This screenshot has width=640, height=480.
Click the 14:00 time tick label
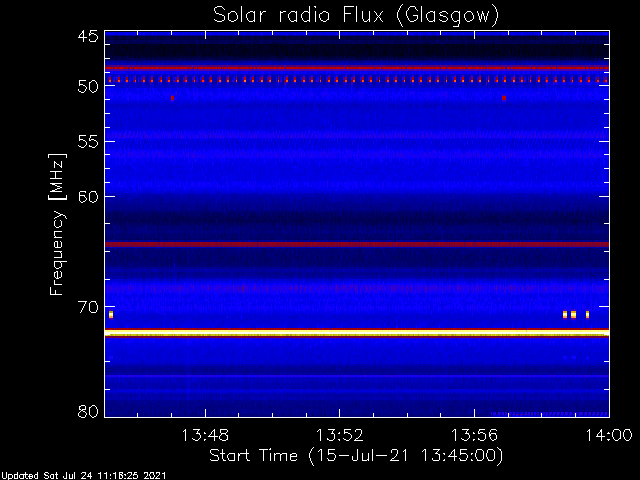[609, 435]
